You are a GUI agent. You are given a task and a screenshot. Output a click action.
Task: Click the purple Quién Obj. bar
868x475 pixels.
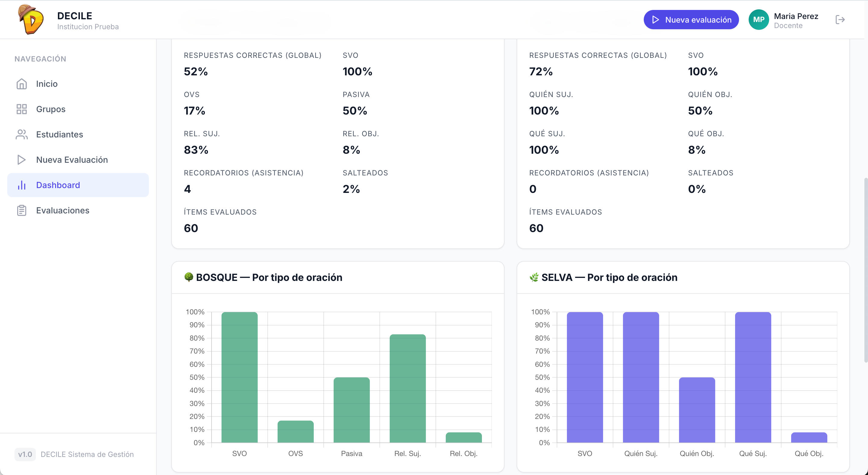point(697,410)
